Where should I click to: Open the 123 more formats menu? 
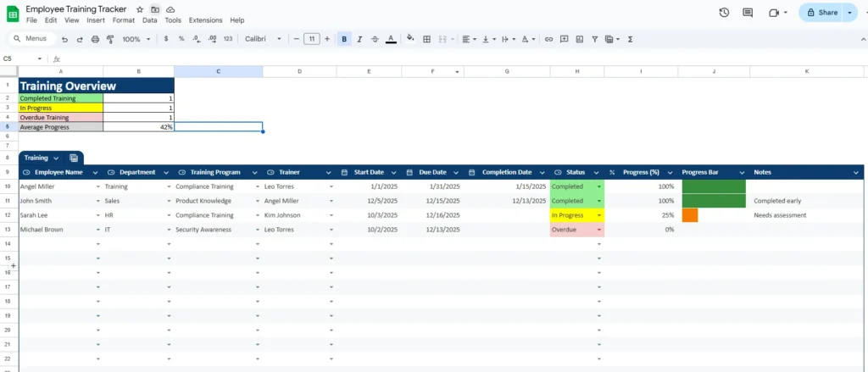tap(228, 39)
